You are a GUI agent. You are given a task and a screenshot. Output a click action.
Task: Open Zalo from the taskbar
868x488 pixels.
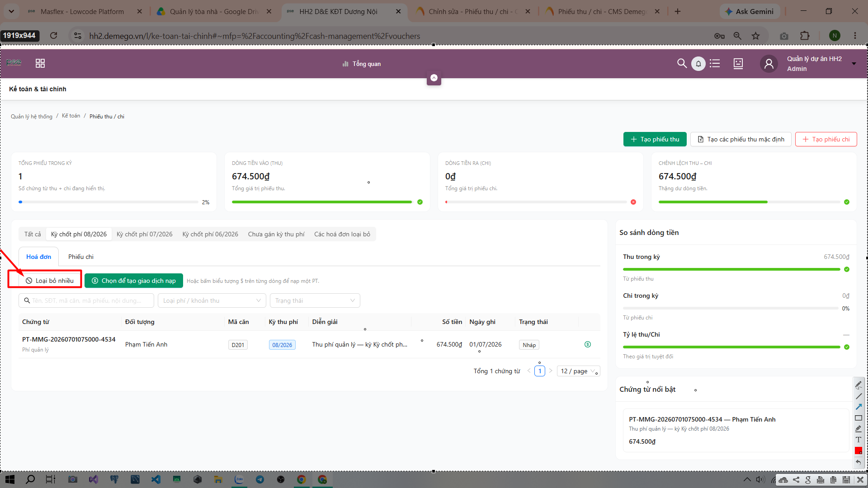tap(239, 479)
